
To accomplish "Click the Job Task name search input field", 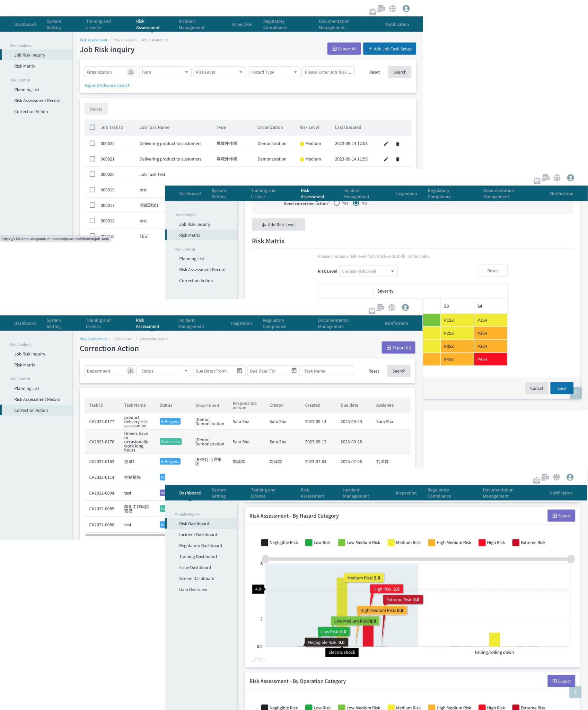I will point(328,72).
